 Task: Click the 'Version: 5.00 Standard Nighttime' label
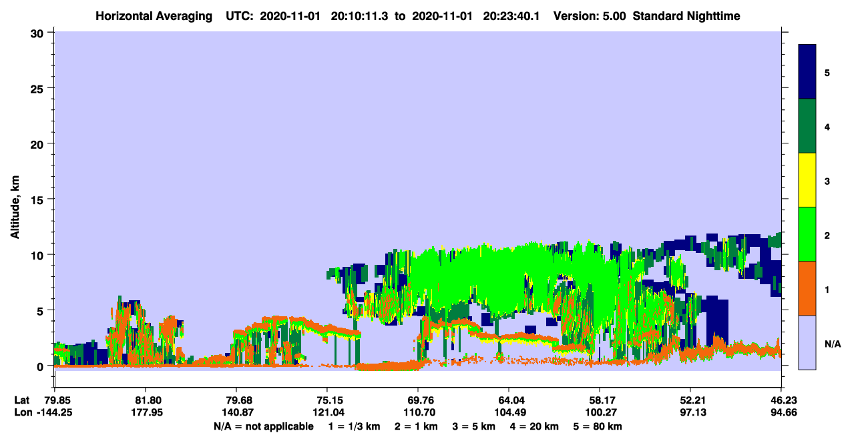point(646,15)
